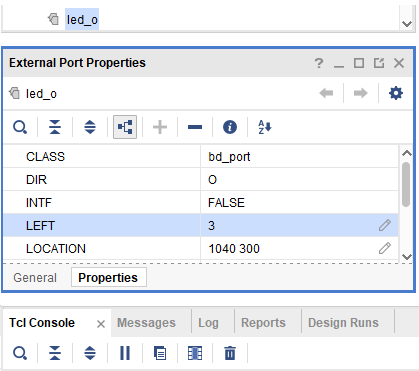Copy Tcl Console contents

click(160, 353)
